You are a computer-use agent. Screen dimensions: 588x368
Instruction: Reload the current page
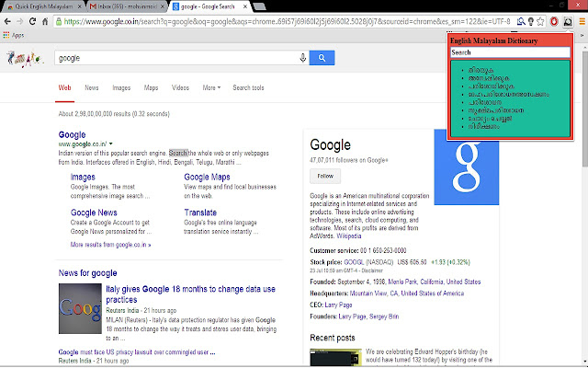click(33, 21)
